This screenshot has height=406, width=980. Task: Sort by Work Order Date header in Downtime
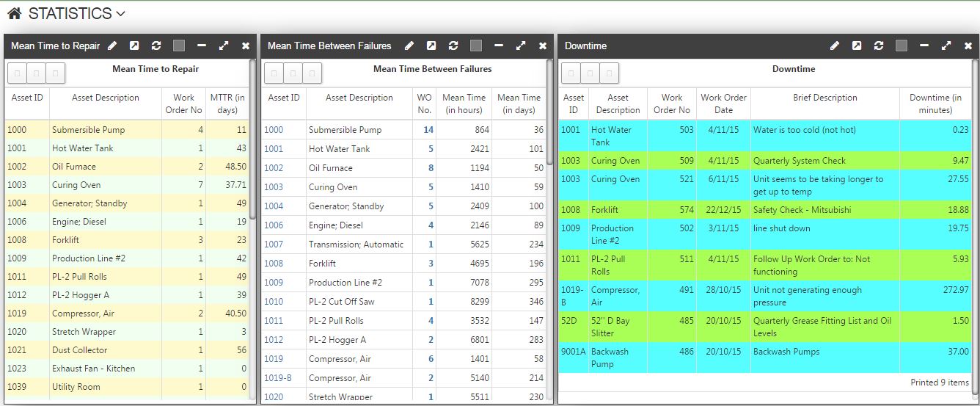[x=723, y=104]
